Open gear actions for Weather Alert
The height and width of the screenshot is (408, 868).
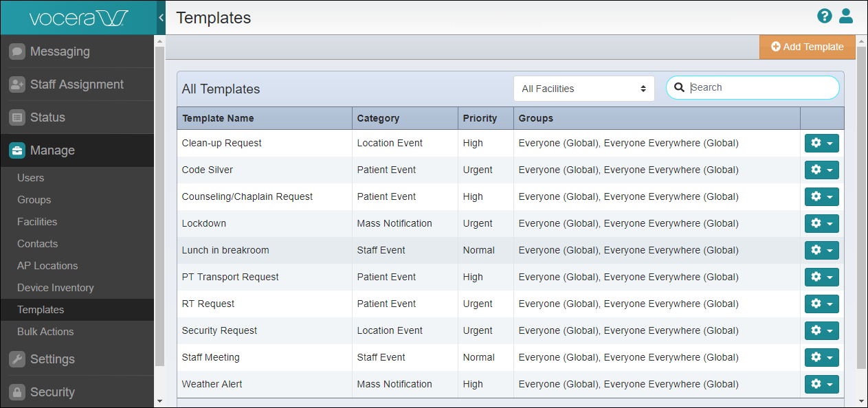[x=821, y=384]
